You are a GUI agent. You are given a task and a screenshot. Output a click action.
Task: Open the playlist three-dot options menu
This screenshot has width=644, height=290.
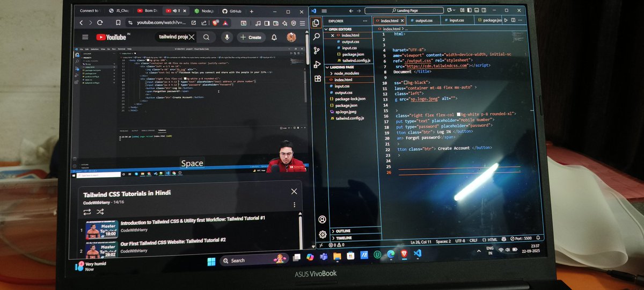click(294, 205)
